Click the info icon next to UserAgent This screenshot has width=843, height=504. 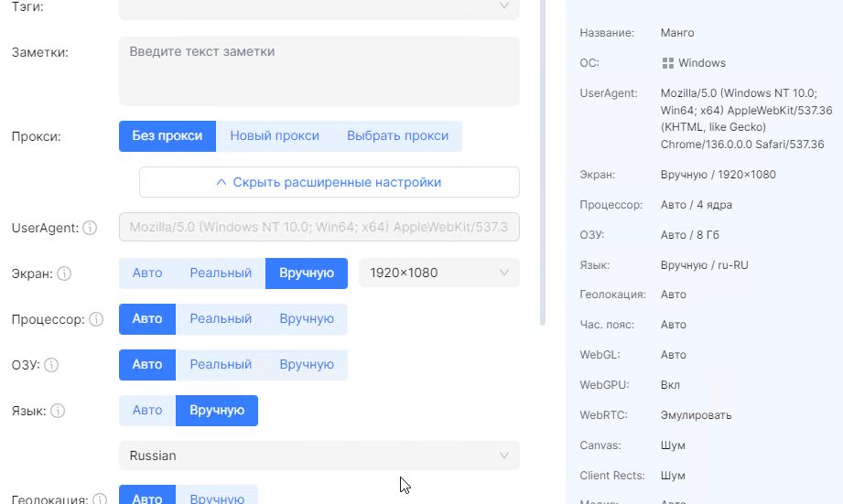point(90,228)
